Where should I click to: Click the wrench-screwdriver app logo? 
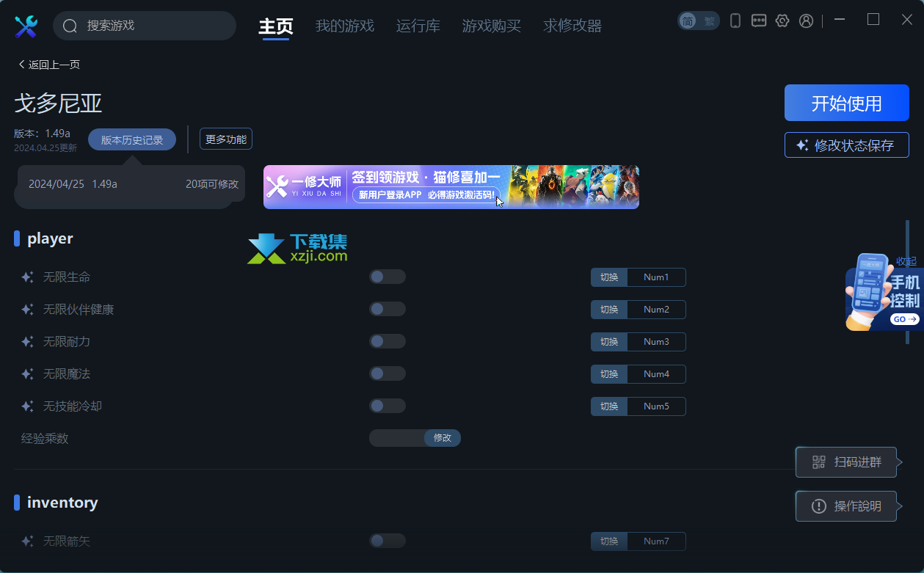(26, 26)
